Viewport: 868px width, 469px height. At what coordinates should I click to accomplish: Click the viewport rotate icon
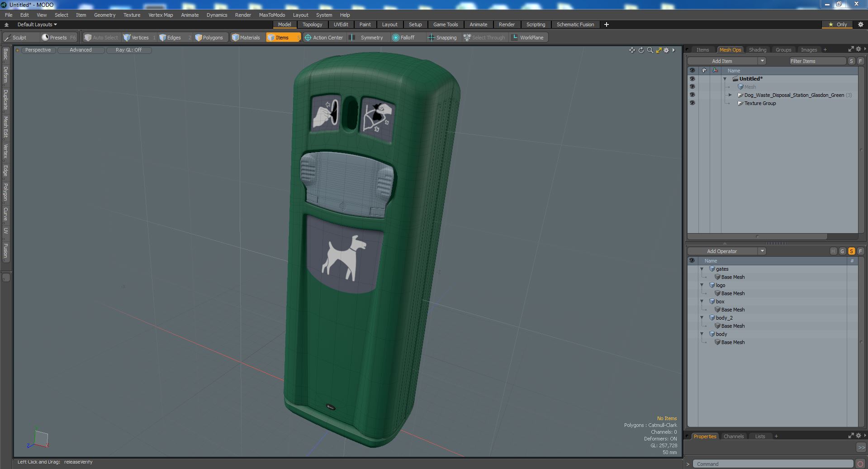(641, 50)
